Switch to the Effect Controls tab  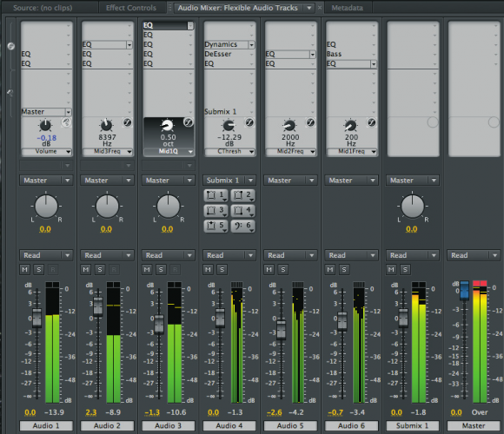tap(131, 8)
